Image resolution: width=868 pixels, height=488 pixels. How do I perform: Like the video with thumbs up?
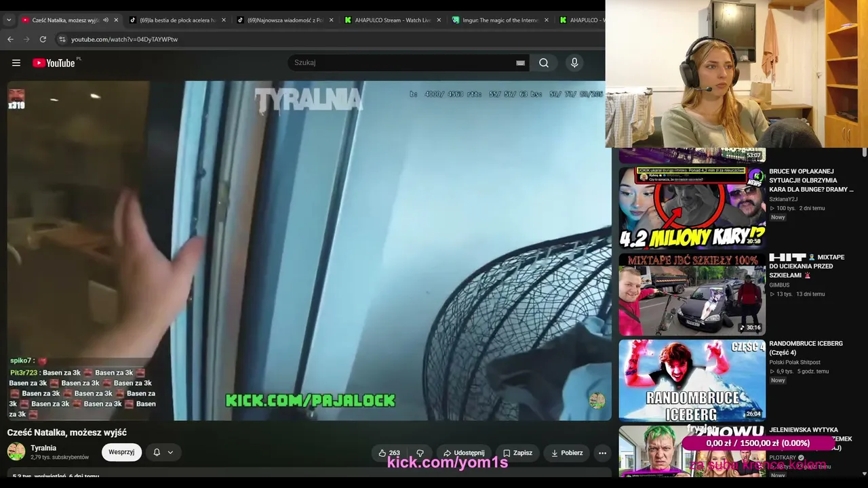389,453
